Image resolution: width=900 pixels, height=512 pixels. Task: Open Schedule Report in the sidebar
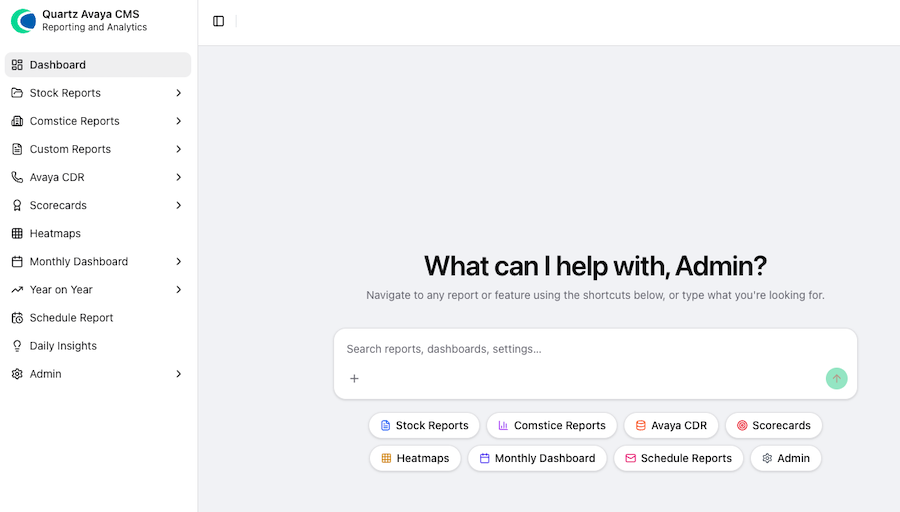click(x=98, y=318)
